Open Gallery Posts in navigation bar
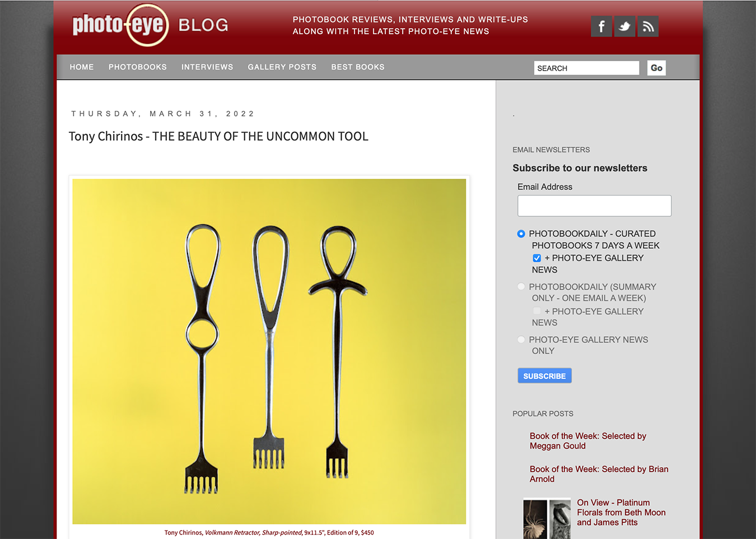This screenshot has height=539, width=756. coord(282,67)
